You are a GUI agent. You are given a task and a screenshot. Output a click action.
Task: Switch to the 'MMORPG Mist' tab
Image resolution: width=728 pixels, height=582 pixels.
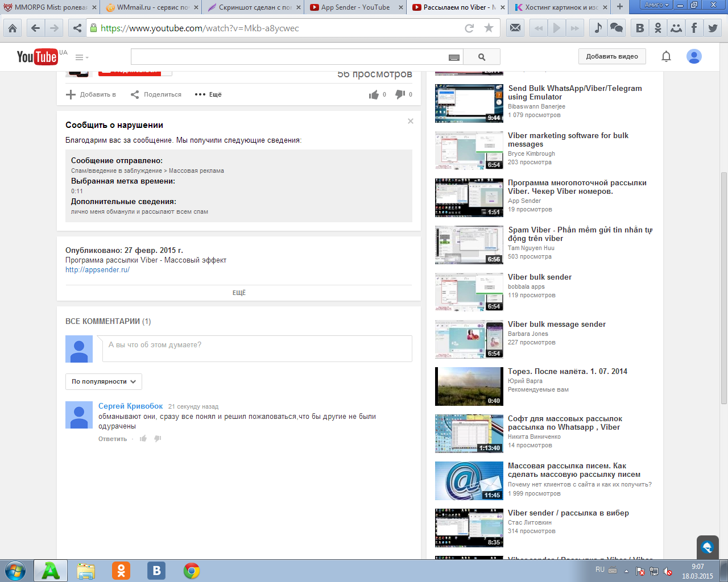[49, 7]
